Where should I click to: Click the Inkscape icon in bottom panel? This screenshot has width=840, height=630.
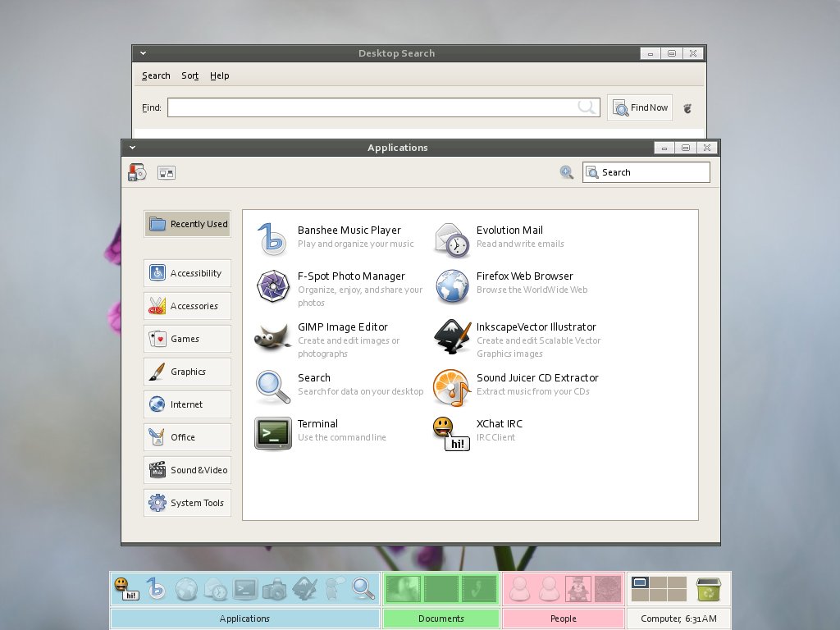304,588
